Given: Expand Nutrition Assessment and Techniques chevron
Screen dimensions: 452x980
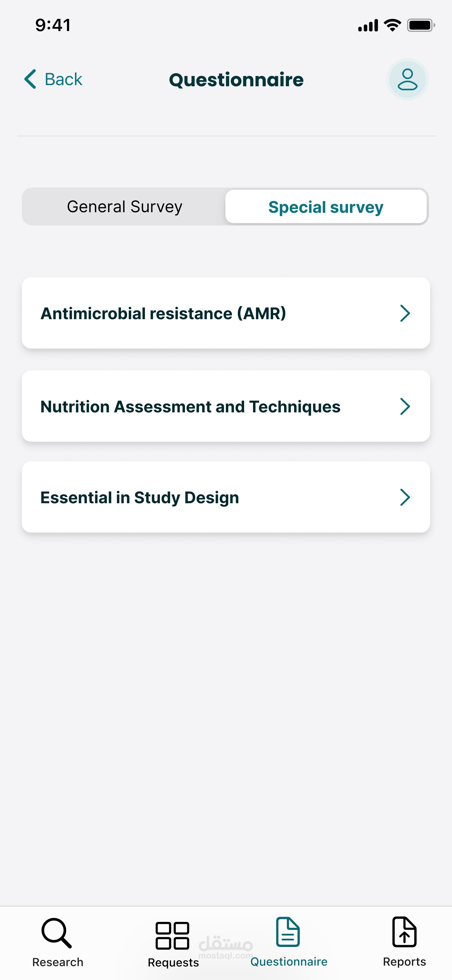Looking at the screenshot, I should pyautogui.click(x=405, y=406).
